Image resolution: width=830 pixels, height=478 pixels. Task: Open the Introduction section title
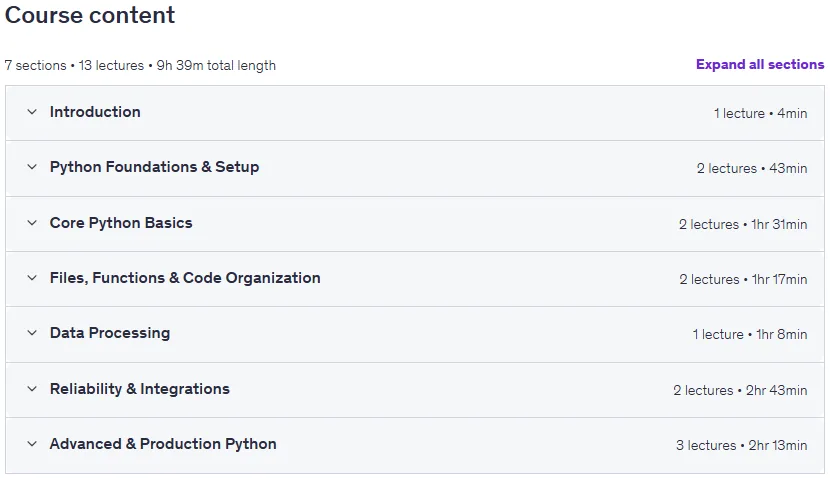95,112
